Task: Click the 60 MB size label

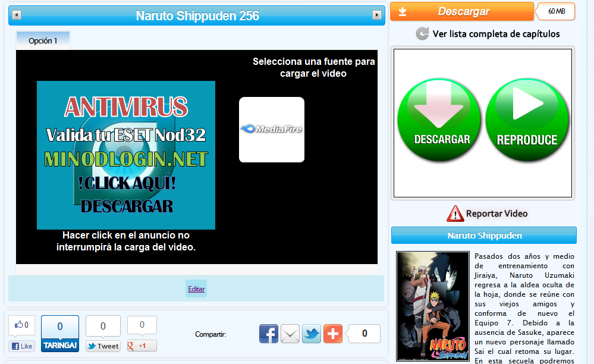Action: pyautogui.click(x=556, y=11)
